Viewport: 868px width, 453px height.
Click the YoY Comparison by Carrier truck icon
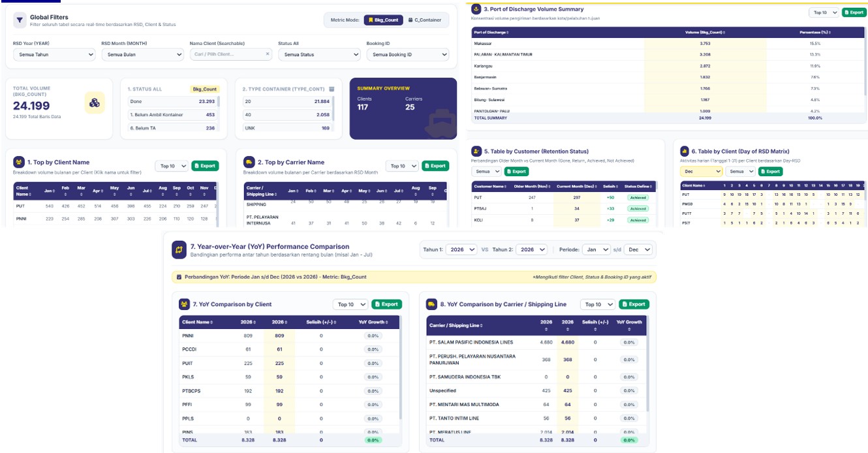431,304
